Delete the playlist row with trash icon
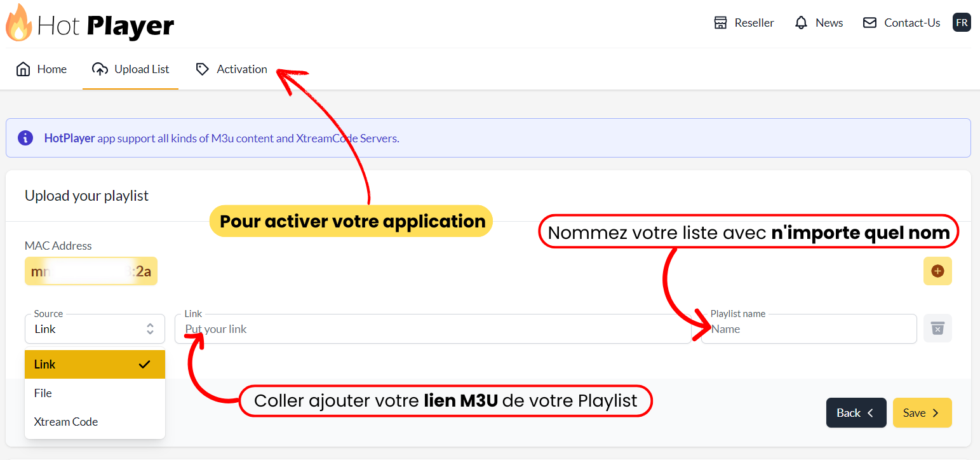 click(937, 328)
